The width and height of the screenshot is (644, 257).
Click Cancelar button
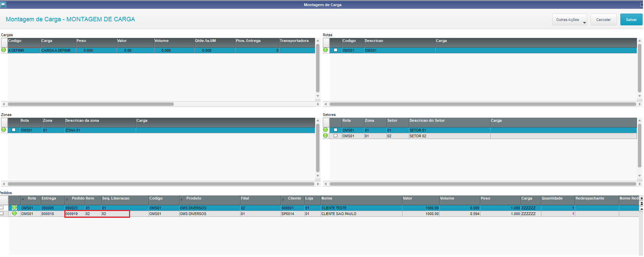[604, 20]
